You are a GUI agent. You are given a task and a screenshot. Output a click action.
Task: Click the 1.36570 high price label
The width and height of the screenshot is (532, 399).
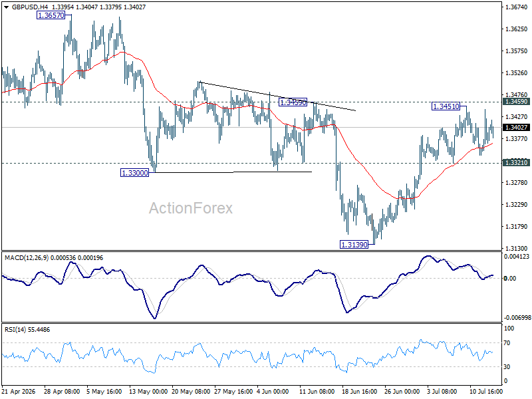51,15
